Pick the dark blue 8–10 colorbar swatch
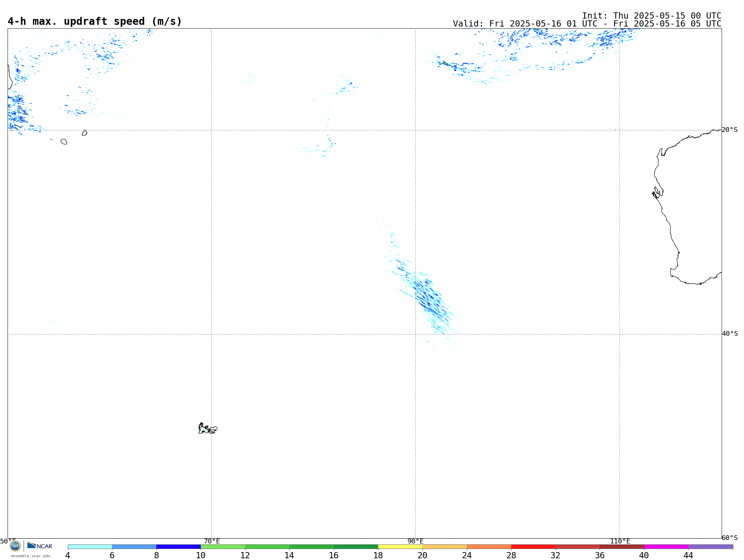Screen dimensions: 744x560 pyautogui.click(x=178, y=547)
